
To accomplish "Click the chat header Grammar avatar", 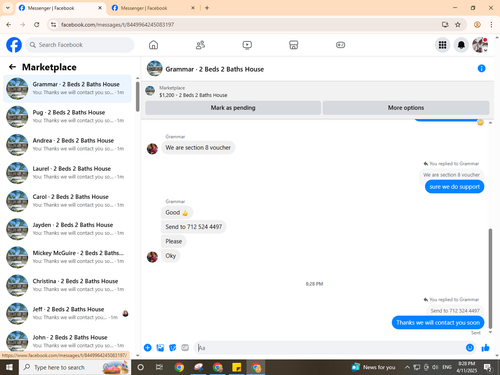I will tap(154, 68).
